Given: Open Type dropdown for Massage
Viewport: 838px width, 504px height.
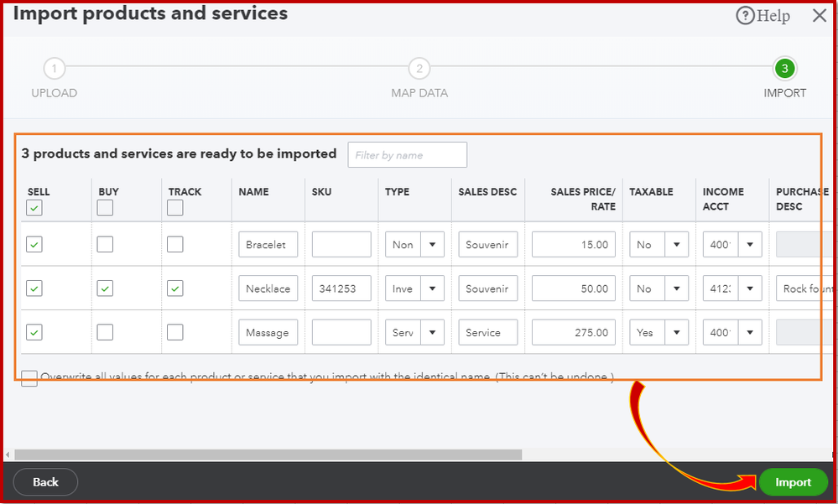Looking at the screenshot, I should tap(432, 332).
